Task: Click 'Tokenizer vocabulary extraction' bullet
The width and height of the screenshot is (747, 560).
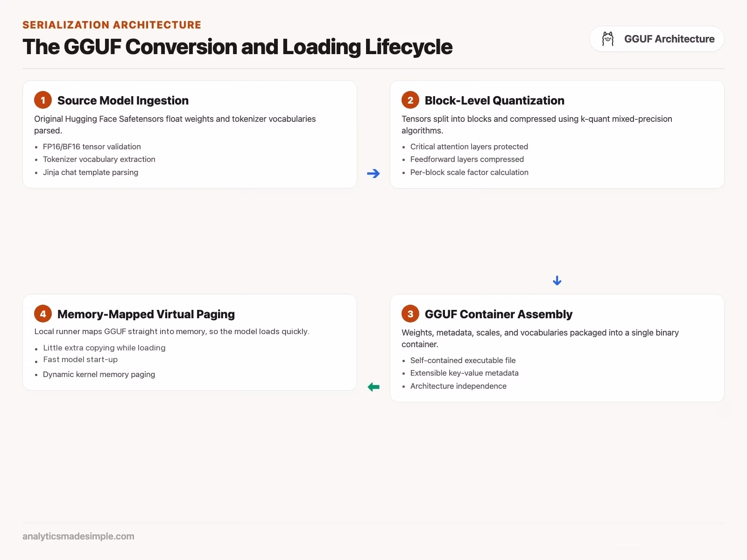Action: [99, 159]
